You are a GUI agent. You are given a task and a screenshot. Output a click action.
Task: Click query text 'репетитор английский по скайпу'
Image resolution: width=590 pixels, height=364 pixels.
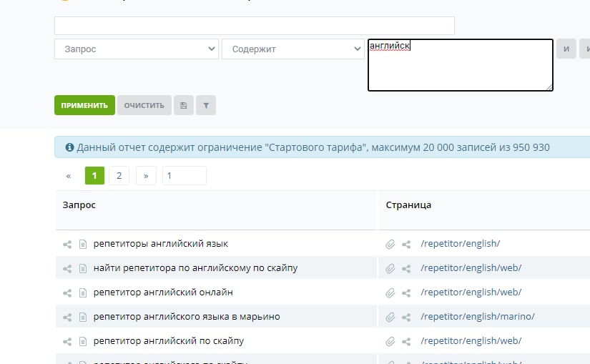[169, 340]
